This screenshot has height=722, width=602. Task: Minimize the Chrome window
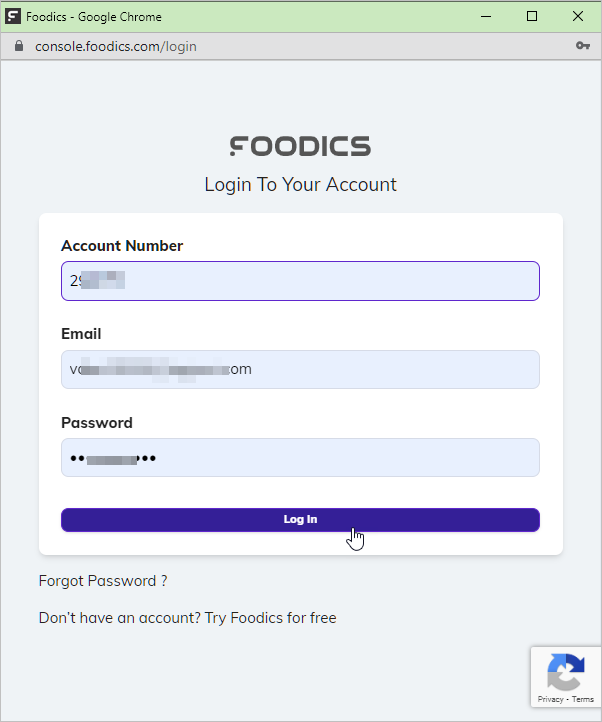[486, 16]
